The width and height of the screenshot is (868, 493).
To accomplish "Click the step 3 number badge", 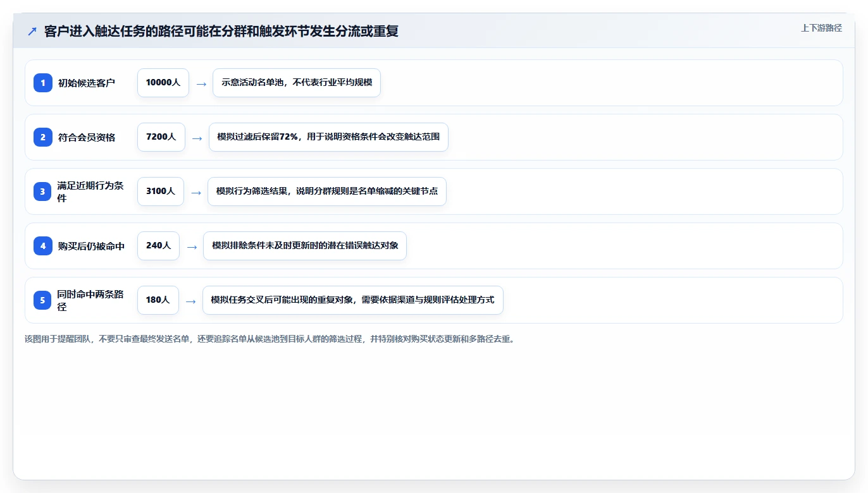I will (x=43, y=192).
